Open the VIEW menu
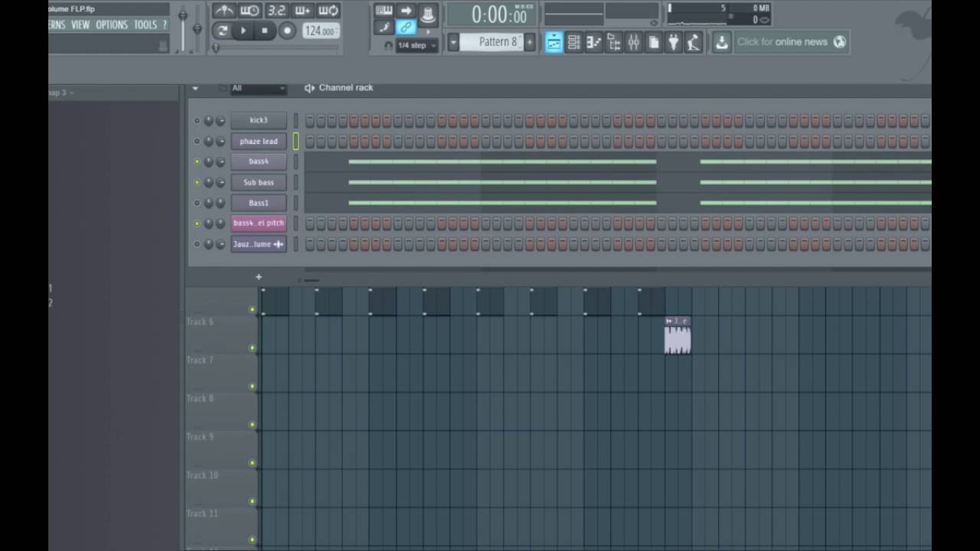The height and width of the screenshot is (551, 980). (80, 24)
